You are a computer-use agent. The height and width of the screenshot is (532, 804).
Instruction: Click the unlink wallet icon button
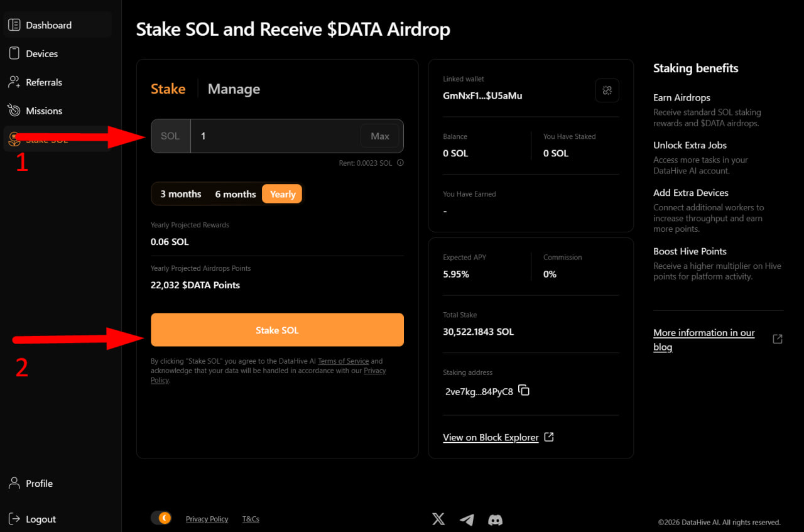(x=607, y=90)
